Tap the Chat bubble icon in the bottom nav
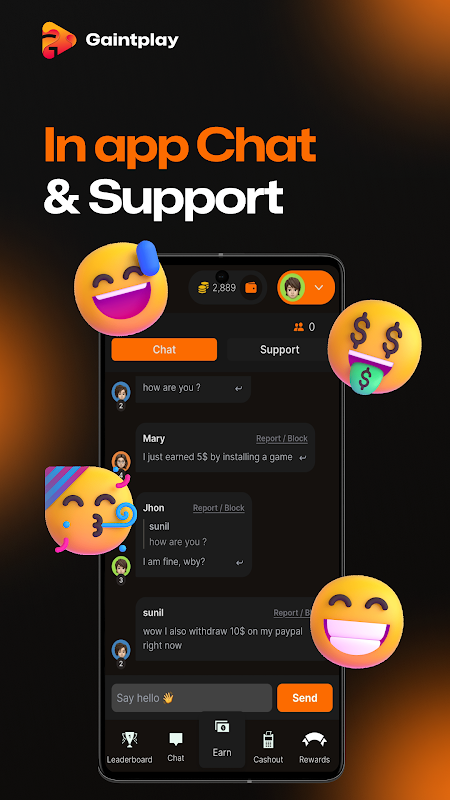450x800 pixels. pyautogui.click(x=176, y=739)
